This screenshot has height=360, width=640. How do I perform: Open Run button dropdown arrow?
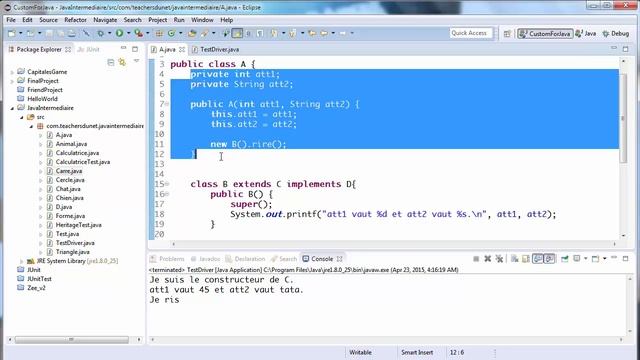coord(129,33)
